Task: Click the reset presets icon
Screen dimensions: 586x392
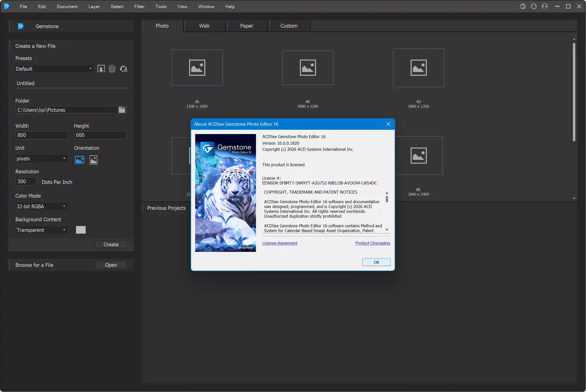Action: 123,69
